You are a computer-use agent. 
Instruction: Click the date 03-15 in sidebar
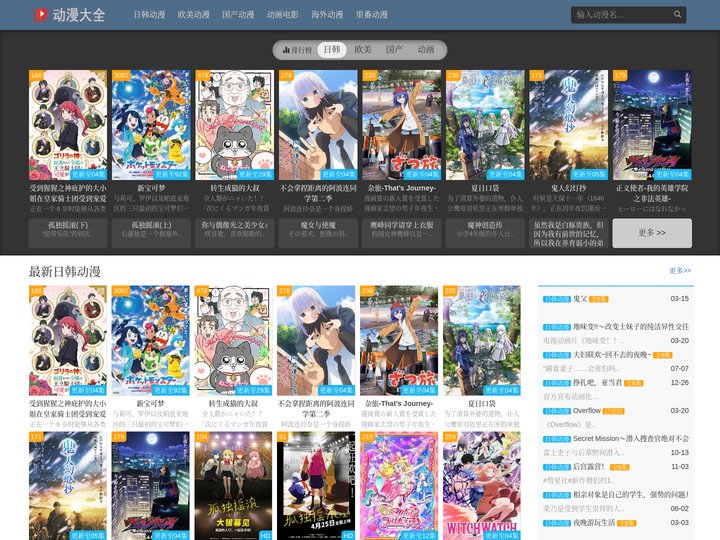679,298
